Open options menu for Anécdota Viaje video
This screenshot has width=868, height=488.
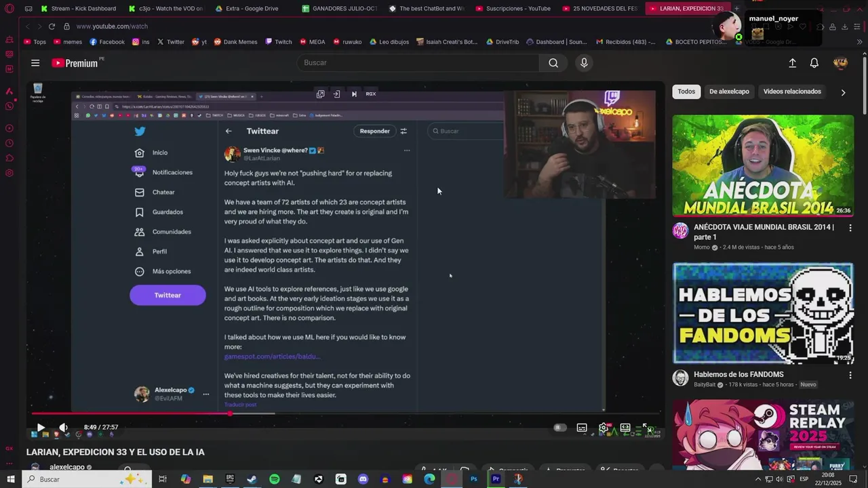coord(850,228)
